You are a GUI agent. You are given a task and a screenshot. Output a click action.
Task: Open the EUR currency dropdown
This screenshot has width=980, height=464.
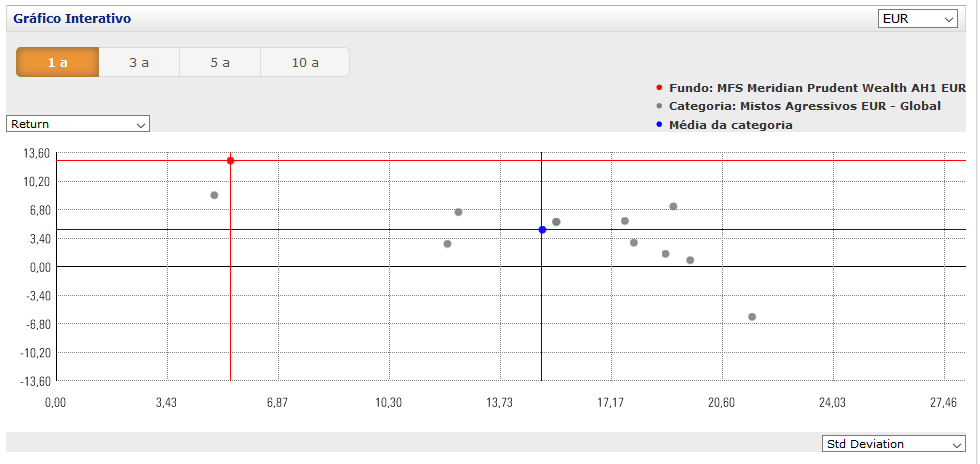point(917,19)
